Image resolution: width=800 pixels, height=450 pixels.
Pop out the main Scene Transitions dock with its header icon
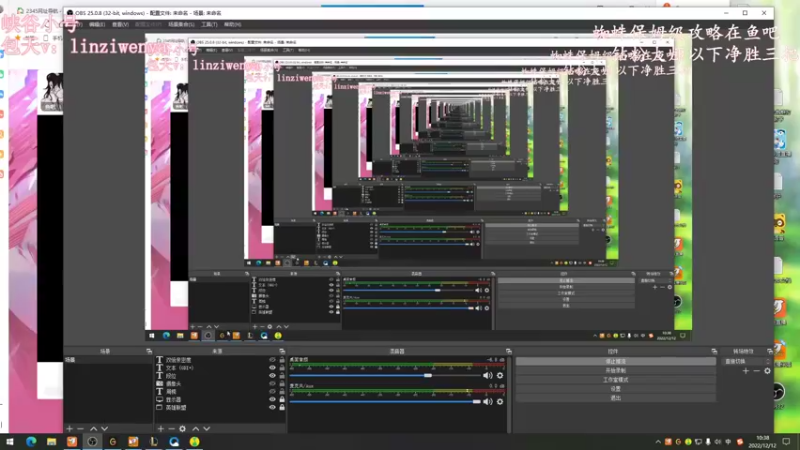point(770,351)
